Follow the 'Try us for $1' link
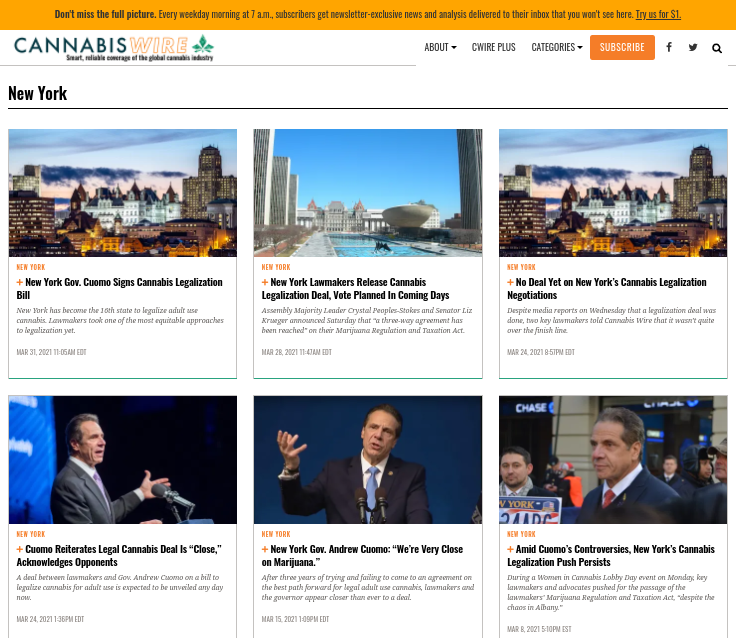Screen dimensions: 736x638 [658, 15]
